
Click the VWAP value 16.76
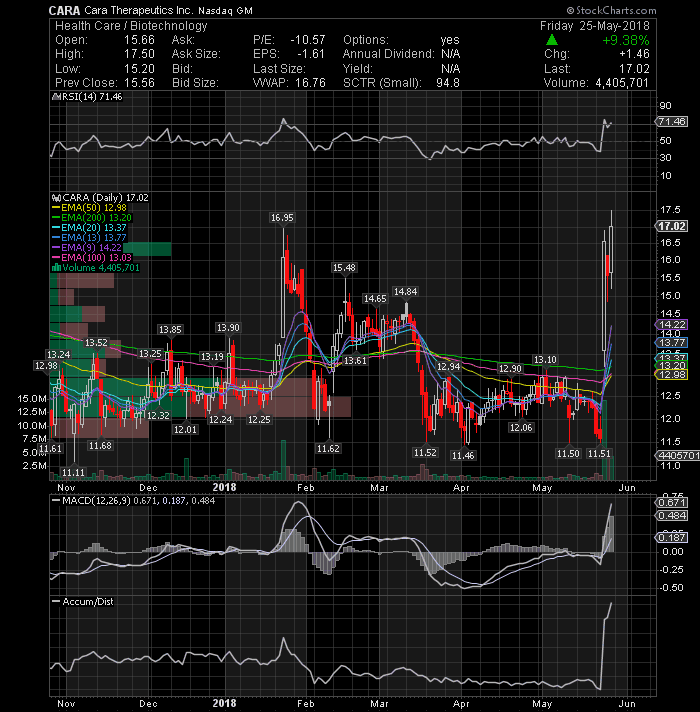click(311, 83)
